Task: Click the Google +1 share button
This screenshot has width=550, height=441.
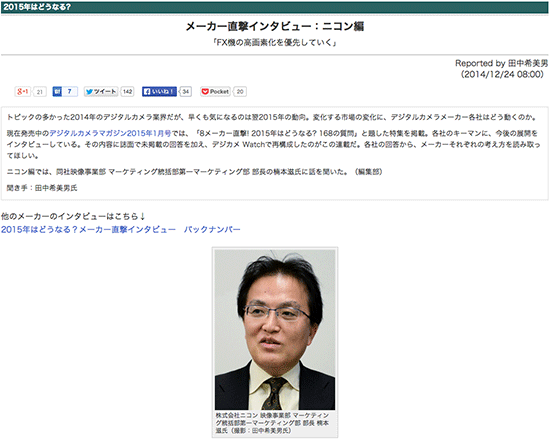Action: pos(23,92)
